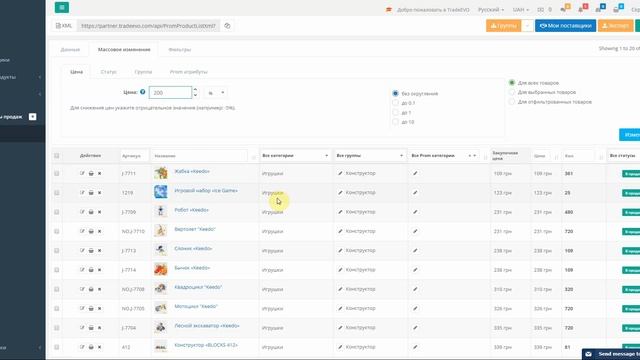Switch to the Данные tab
Screen dimensions: 640x360
pyautogui.click(x=70, y=49)
